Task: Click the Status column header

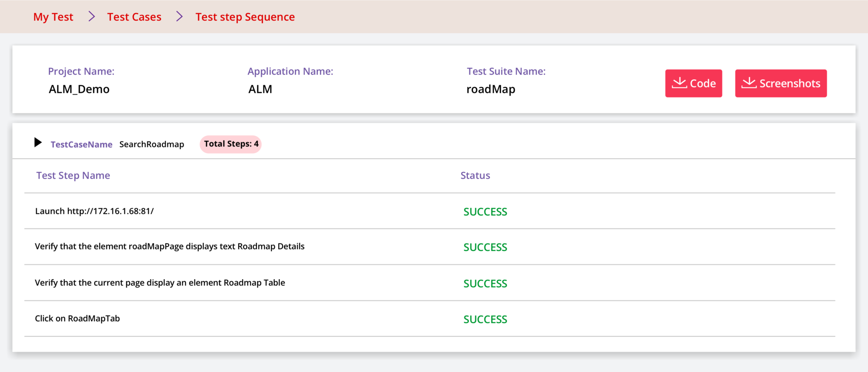Action: (475, 176)
